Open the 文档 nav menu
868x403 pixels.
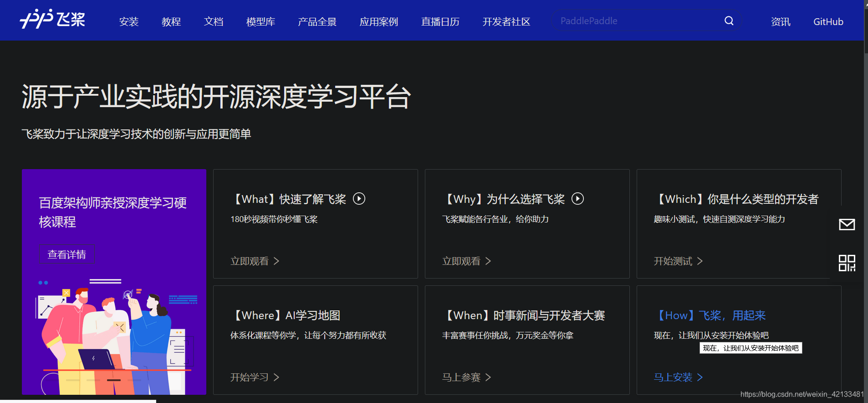214,21
